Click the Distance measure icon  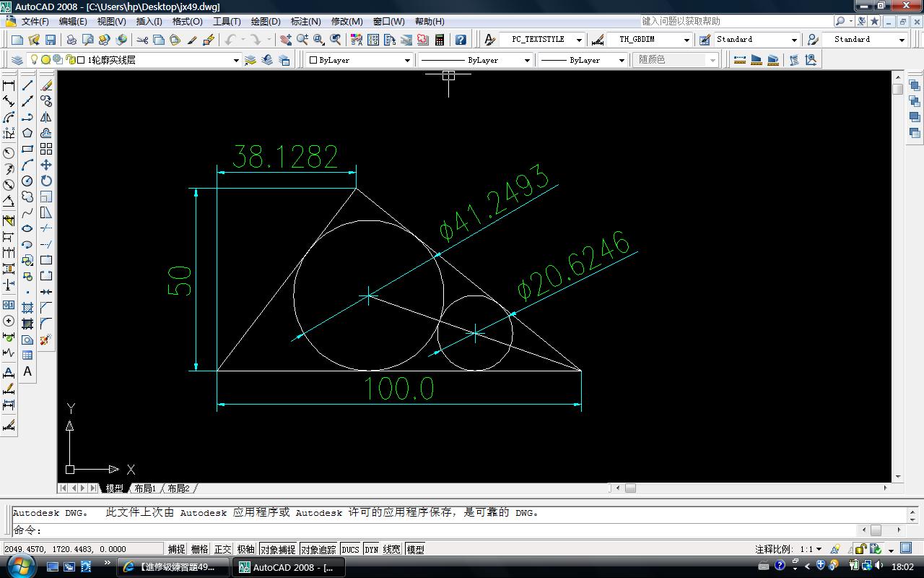pos(740,60)
